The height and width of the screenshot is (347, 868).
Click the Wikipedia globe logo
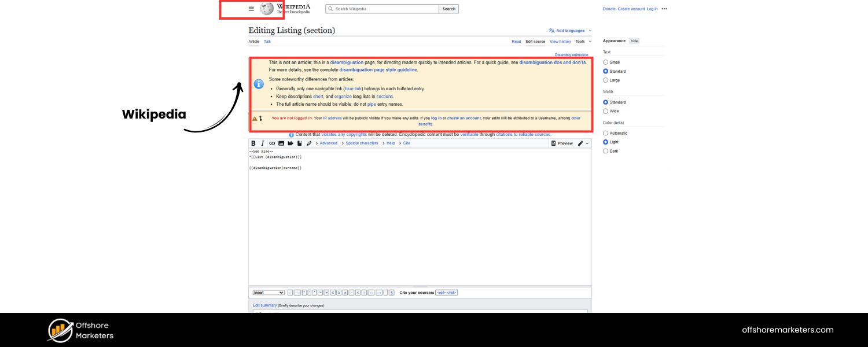[266, 9]
